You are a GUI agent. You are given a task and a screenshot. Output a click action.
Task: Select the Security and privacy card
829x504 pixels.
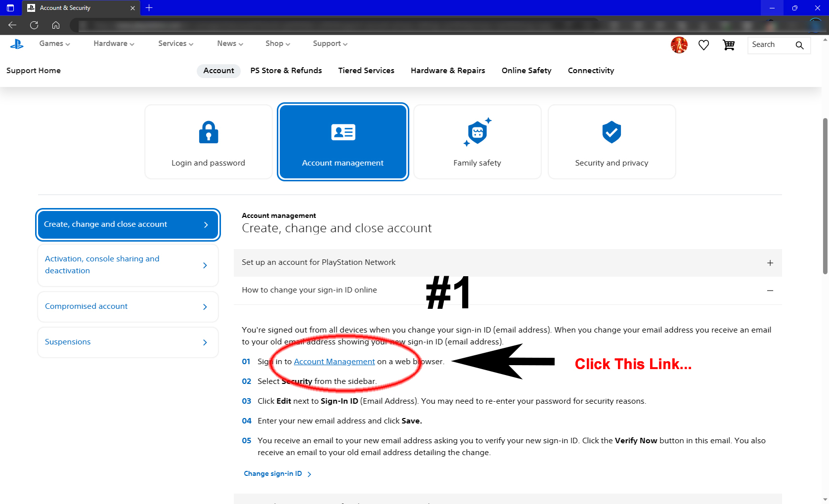click(x=611, y=142)
